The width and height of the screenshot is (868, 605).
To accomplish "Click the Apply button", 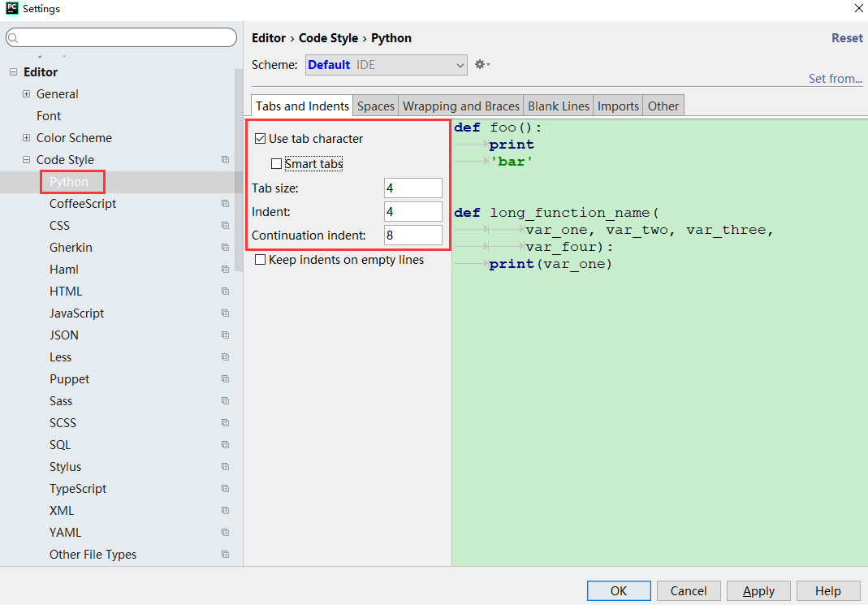I will [x=758, y=590].
